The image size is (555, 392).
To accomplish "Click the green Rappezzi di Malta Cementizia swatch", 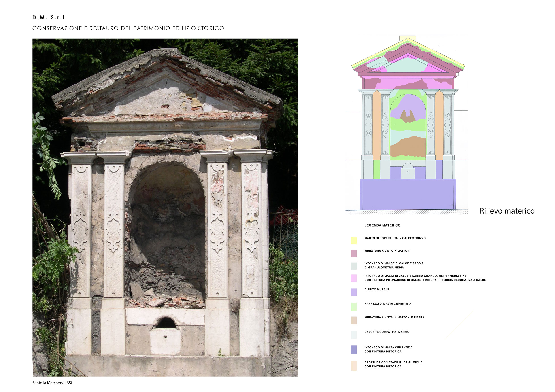I will [x=354, y=307].
